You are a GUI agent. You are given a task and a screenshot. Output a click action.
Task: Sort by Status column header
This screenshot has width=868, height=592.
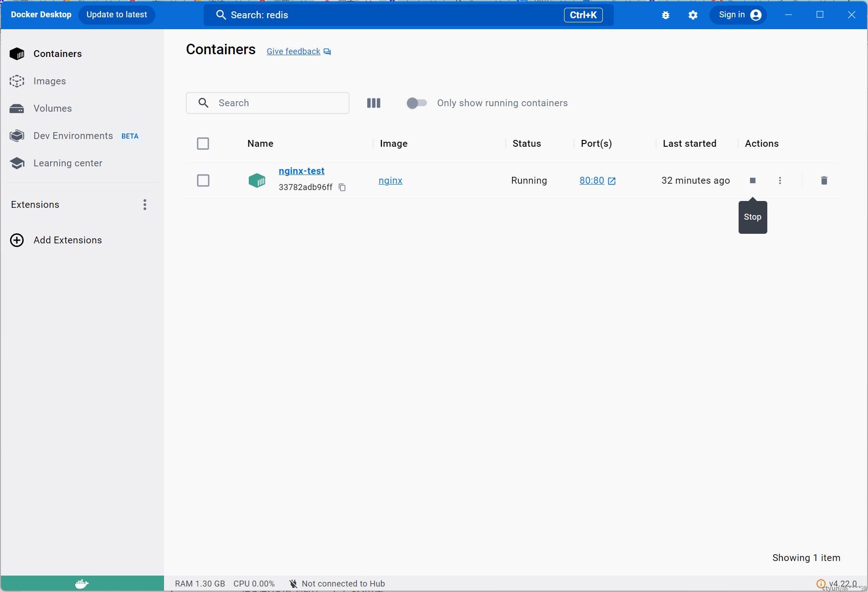(527, 144)
